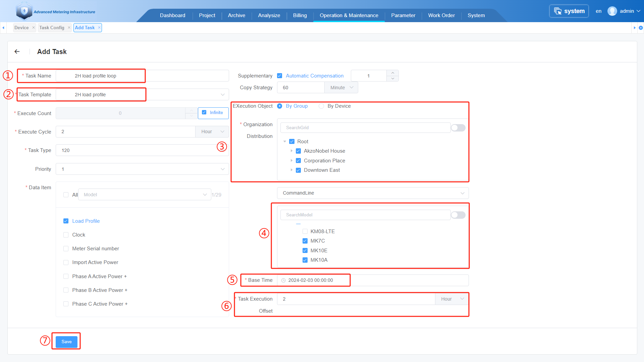Viewport: 644px width, 362px height.
Task: Close the Device tab
Action: (34, 28)
